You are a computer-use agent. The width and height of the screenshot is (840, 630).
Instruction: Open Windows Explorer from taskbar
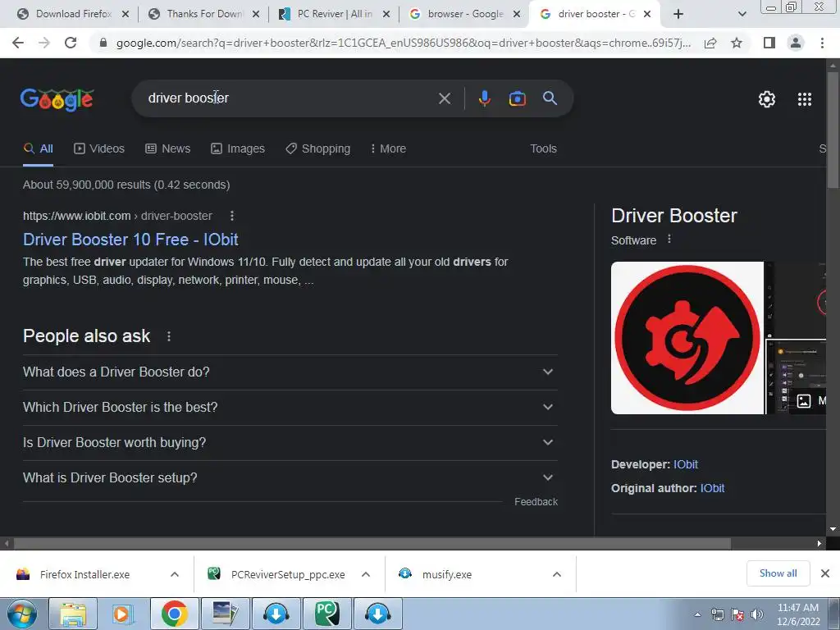[73, 614]
